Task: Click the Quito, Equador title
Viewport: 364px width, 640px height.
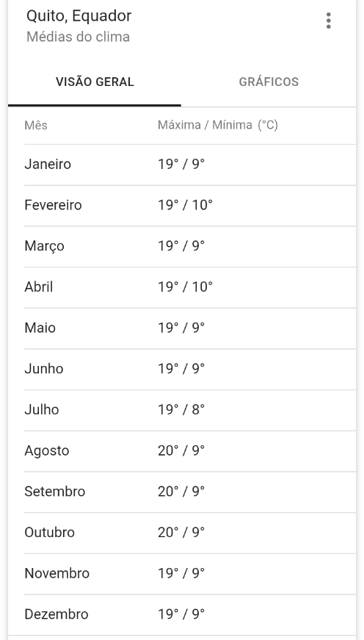Action: (79, 16)
